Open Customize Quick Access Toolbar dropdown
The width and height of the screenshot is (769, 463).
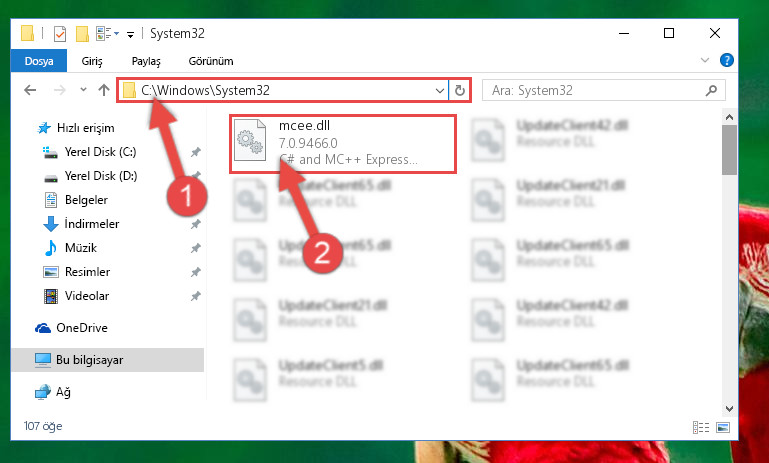tap(130, 34)
